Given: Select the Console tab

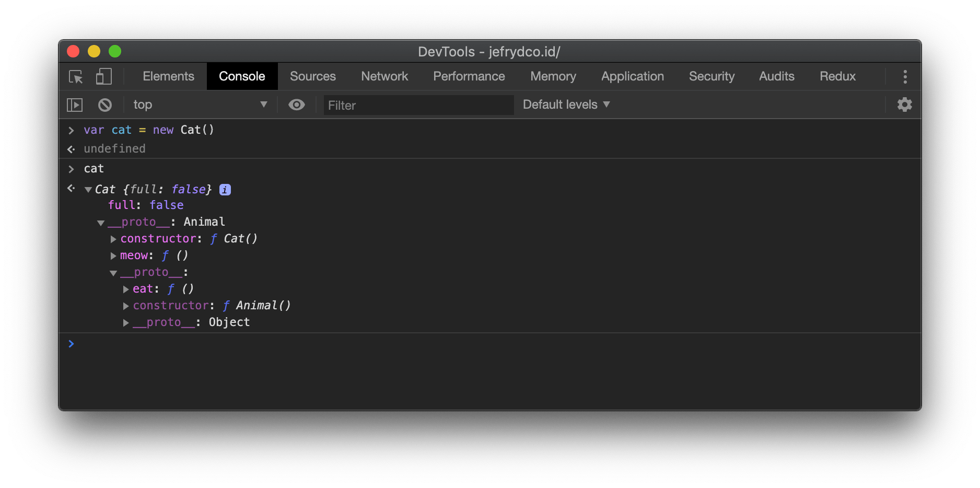Looking at the screenshot, I should pos(242,76).
